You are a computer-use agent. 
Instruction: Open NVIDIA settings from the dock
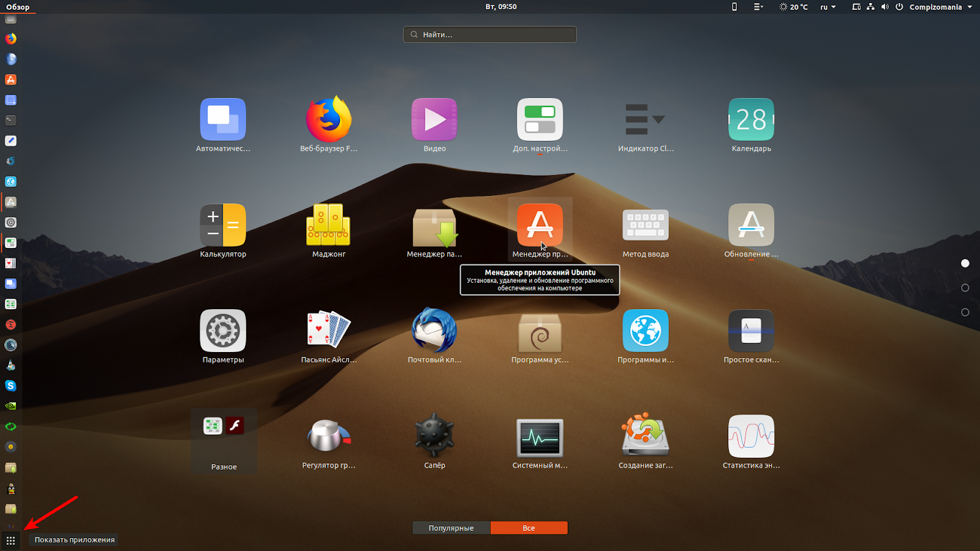point(10,406)
